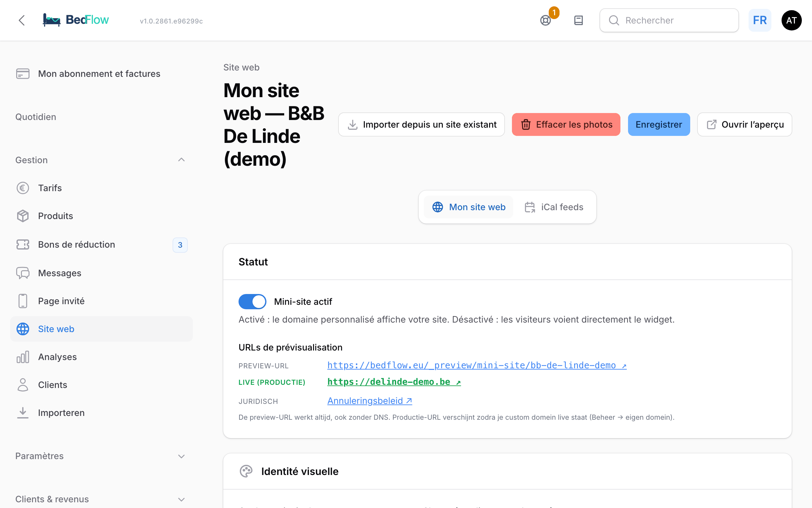Switch to the iCal feeds tab
812x508 pixels.
tap(553, 207)
